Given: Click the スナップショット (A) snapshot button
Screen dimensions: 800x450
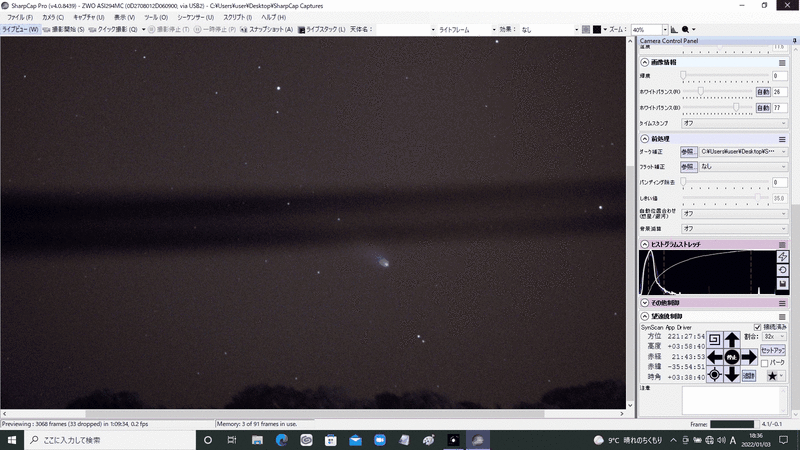Looking at the screenshot, I should point(267,30).
